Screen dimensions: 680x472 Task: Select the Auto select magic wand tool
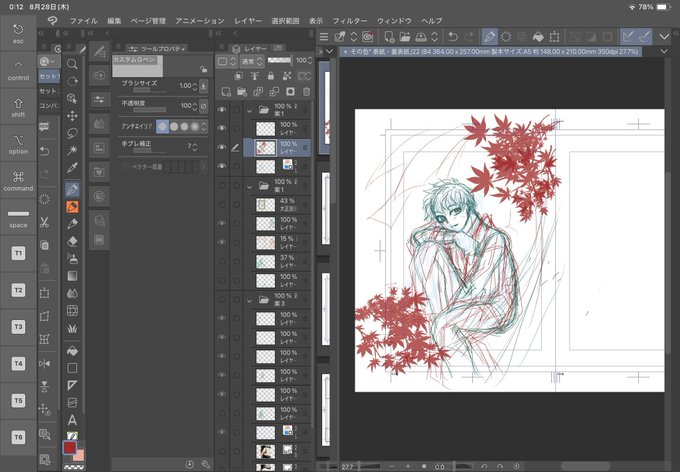pos(72,151)
